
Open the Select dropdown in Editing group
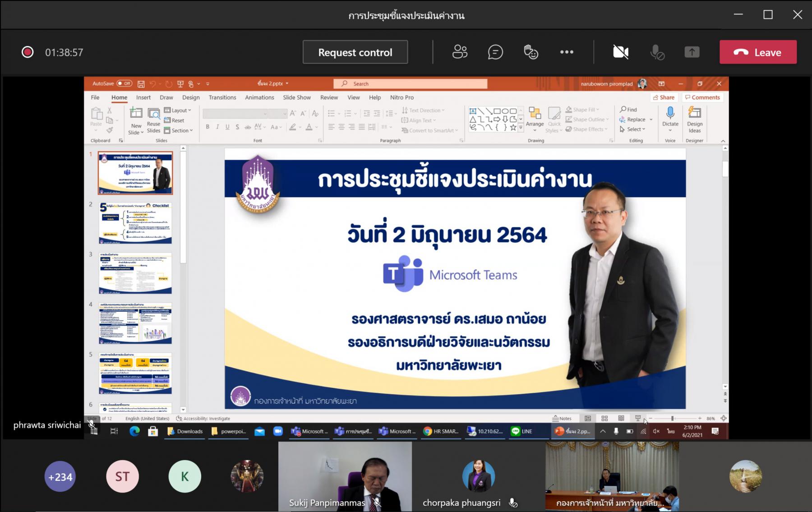[632, 129]
